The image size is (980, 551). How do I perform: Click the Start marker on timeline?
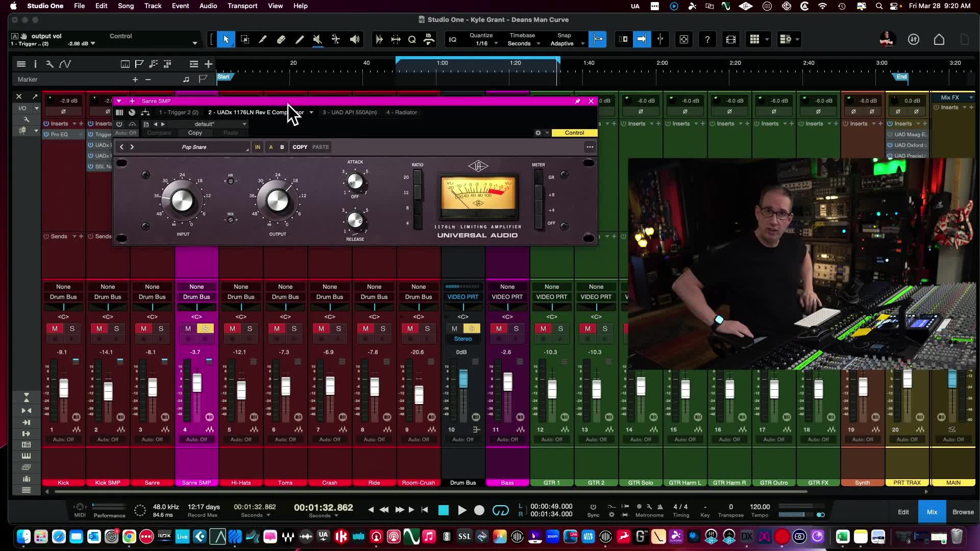pos(224,77)
